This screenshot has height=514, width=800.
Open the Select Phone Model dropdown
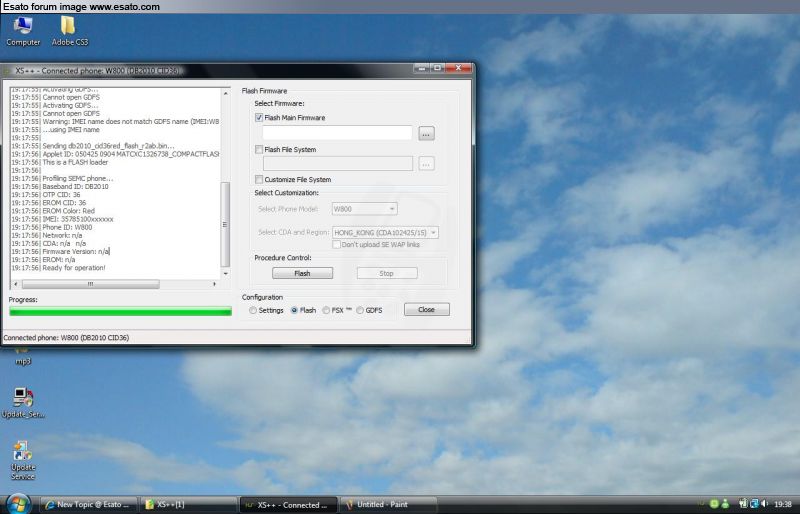[364, 209]
